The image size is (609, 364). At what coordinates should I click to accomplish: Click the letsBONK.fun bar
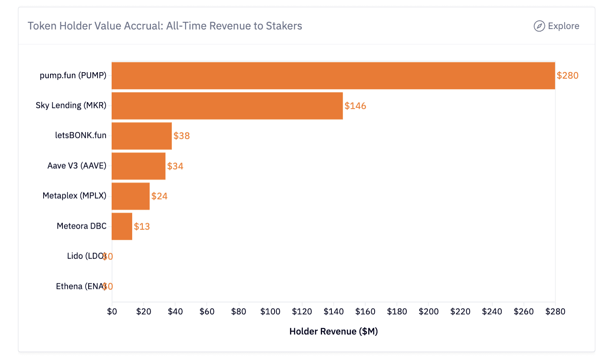pyautogui.click(x=141, y=135)
